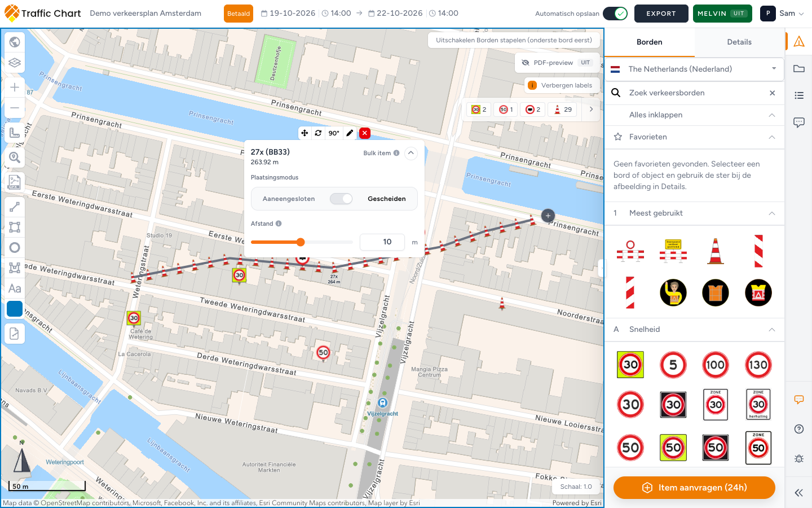
Task: Click the EXPORT button
Action: (661, 14)
